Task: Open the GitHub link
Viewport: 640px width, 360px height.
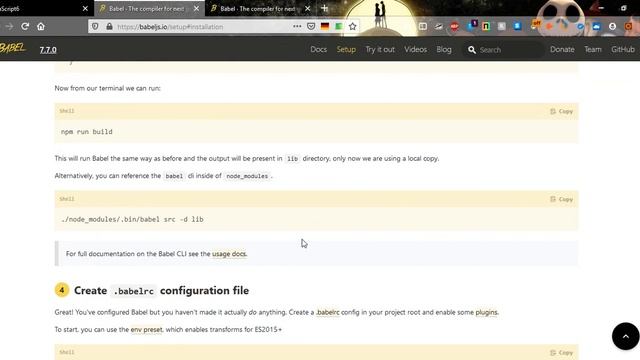Action: [623, 49]
